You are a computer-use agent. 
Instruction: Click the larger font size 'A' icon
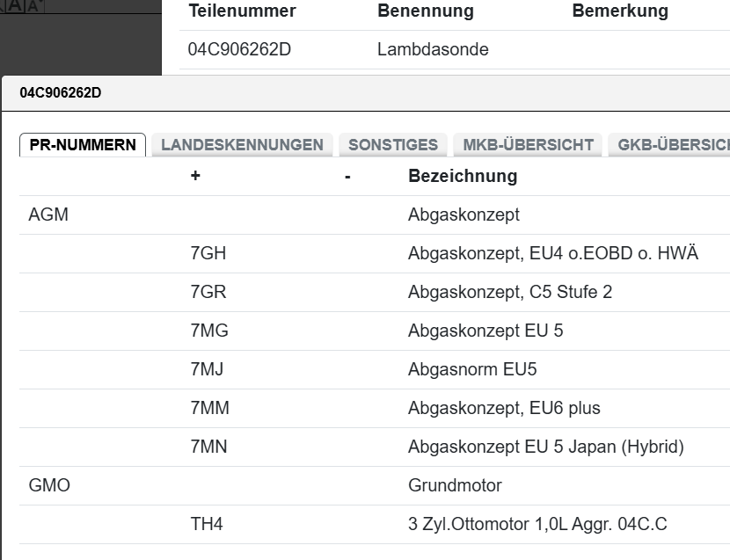click(34, 6)
